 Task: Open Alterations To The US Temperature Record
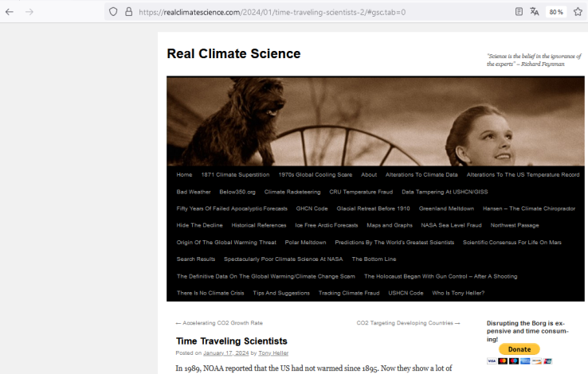523,175
